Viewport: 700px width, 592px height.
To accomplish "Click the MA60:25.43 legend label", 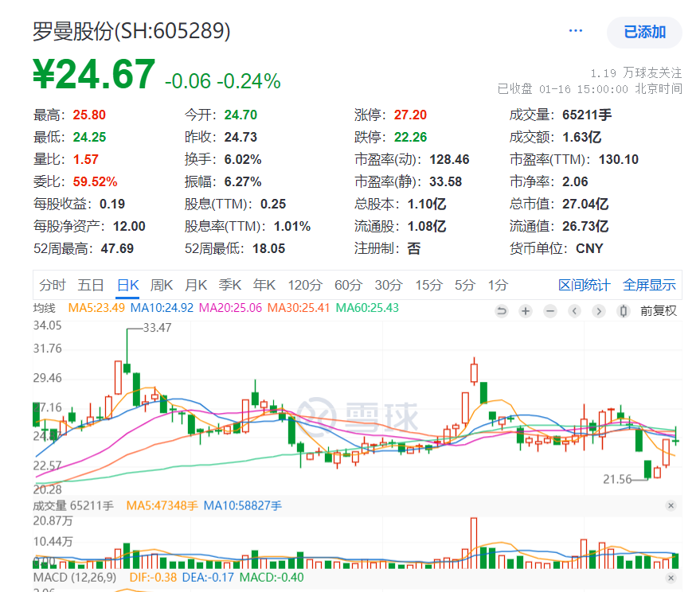I will 367,308.
